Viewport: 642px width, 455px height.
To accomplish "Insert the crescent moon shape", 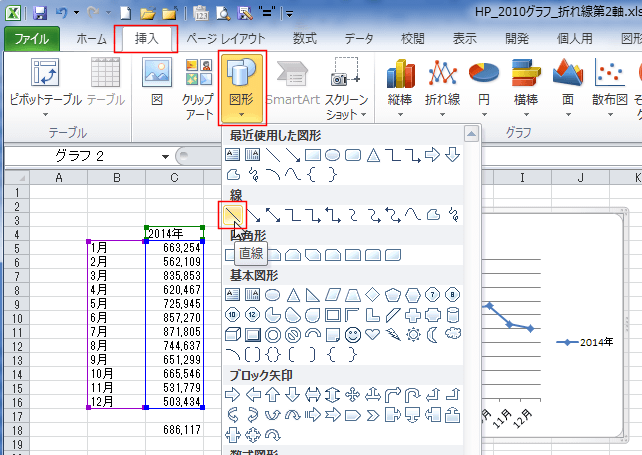I will point(432,333).
